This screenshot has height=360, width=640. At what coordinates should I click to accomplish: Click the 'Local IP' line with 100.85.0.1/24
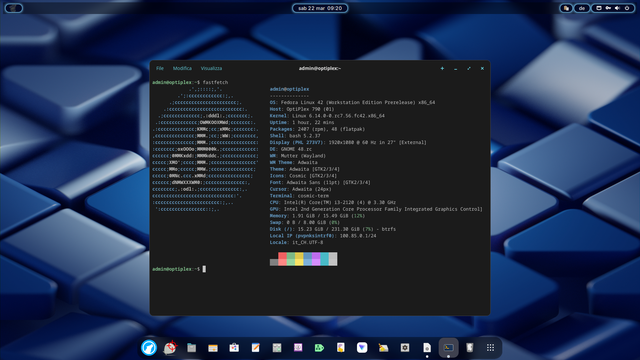323,236
